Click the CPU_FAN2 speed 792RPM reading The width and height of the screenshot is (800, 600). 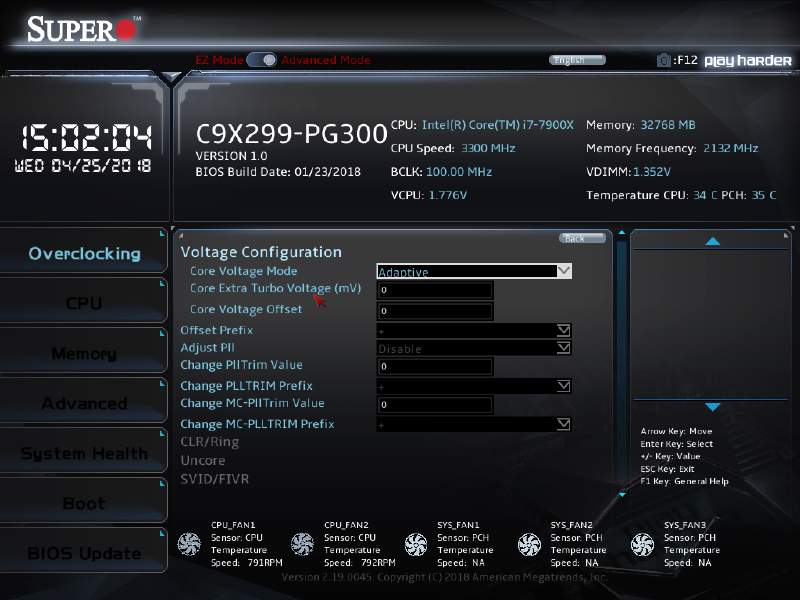pos(378,563)
